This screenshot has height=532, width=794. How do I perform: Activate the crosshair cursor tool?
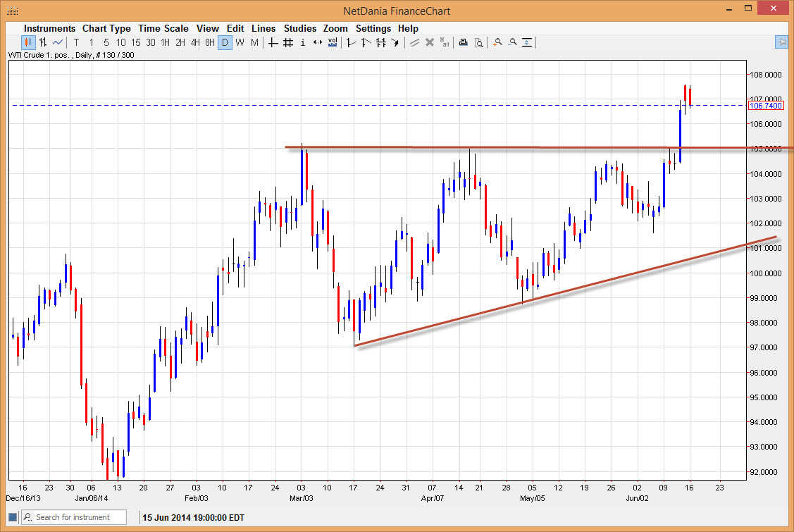tap(273, 42)
